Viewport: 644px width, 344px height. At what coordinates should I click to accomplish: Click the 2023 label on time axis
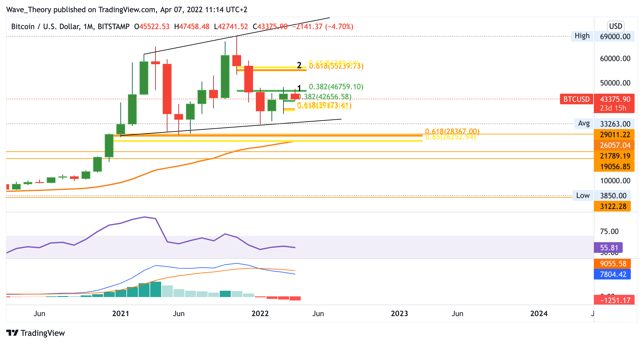click(x=399, y=313)
